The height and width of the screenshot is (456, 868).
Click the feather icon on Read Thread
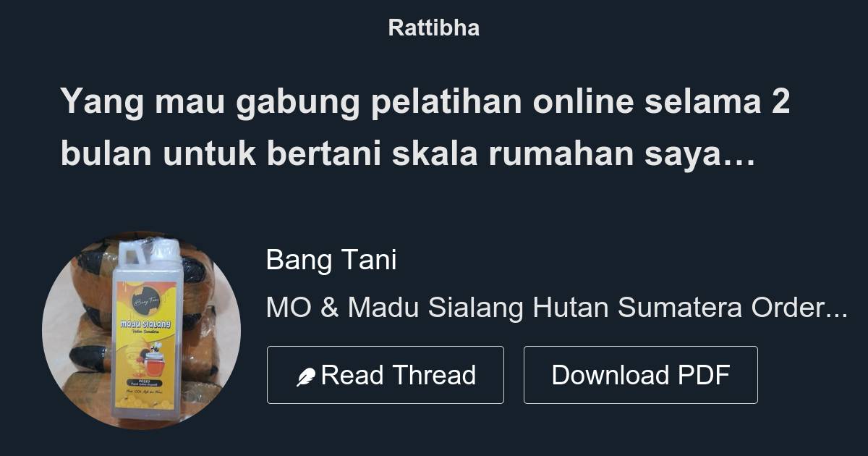(x=306, y=377)
